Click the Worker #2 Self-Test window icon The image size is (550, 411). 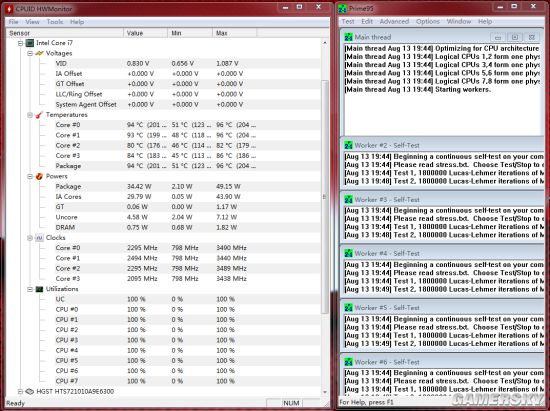pos(348,145)
